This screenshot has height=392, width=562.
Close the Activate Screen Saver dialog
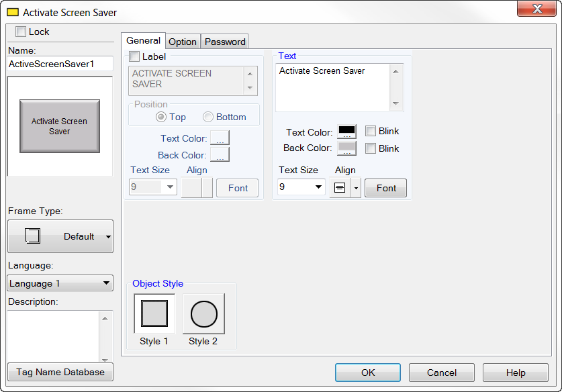(536, 9)
